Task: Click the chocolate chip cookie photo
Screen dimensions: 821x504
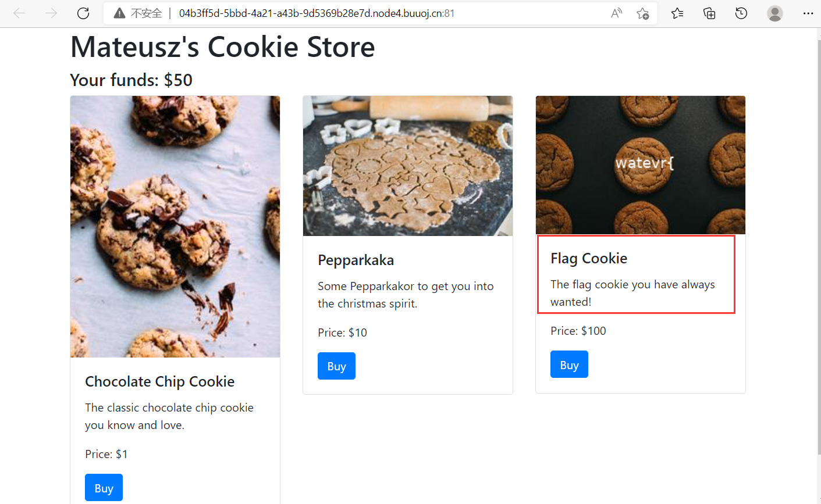Action: click(x=175, y=226)
